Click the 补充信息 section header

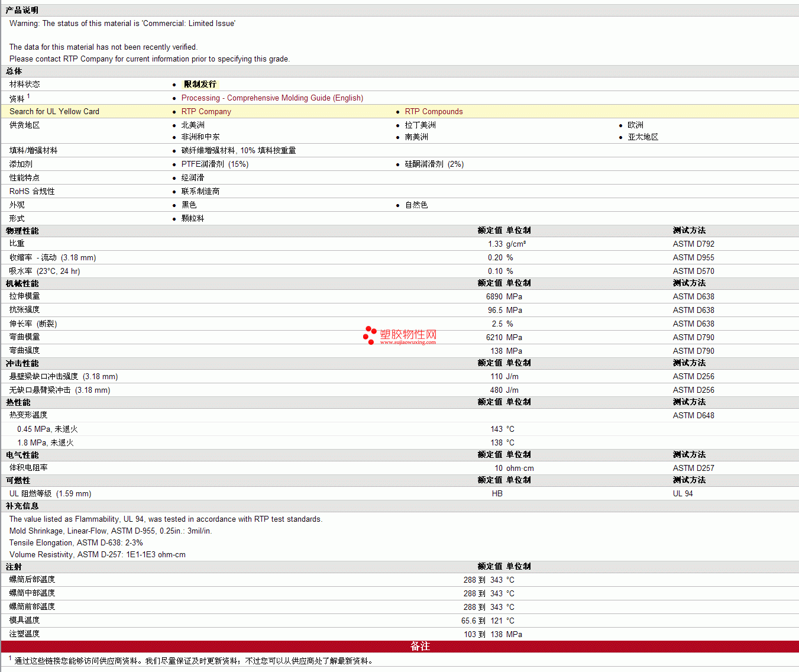22,506
